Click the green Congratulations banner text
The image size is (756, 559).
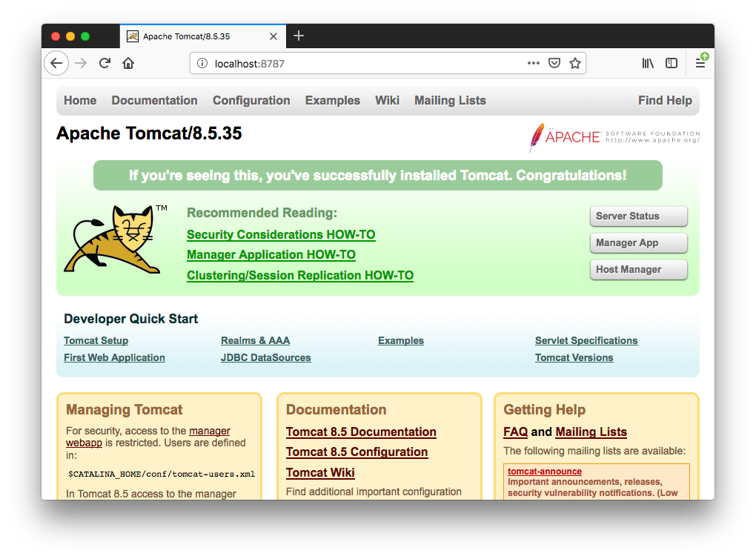[377, 175]
